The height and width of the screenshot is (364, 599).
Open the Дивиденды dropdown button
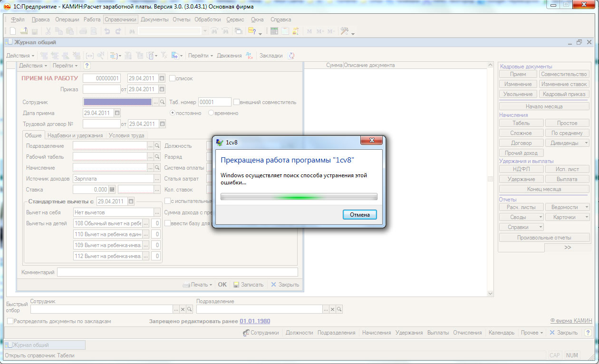click(567, 143)
